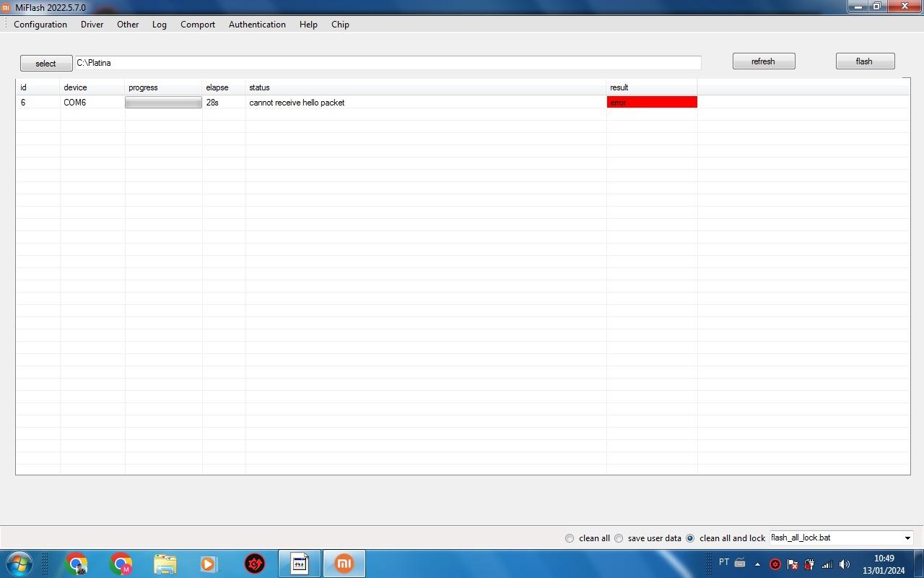This screenshot has width=924, height=578.
Task: Click the red error result cell
Action: (x=652, y=103)
